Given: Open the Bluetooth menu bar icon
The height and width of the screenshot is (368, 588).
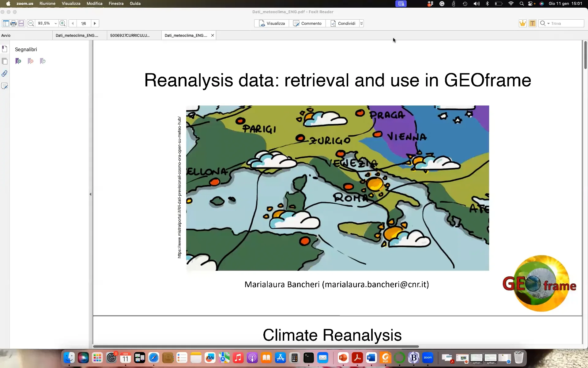Looking at the screenshot, I should point(487,4).
